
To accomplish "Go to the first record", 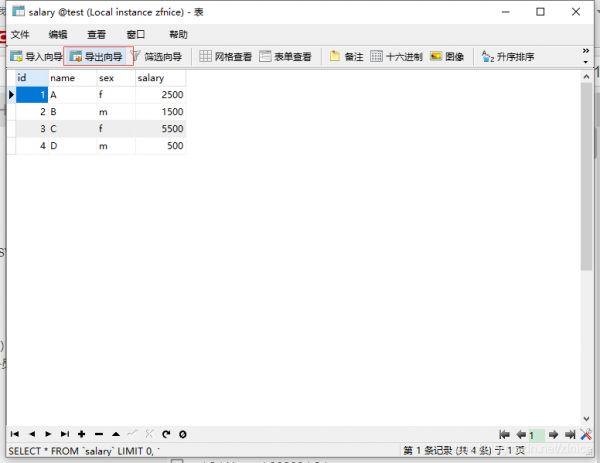I will [x=15, y=434].
